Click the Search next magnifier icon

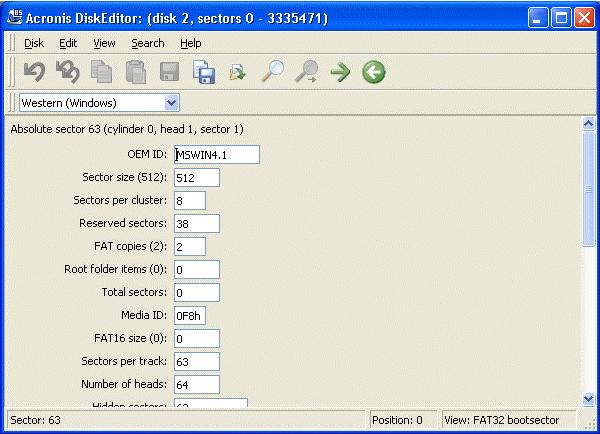[x=307, y=71]
